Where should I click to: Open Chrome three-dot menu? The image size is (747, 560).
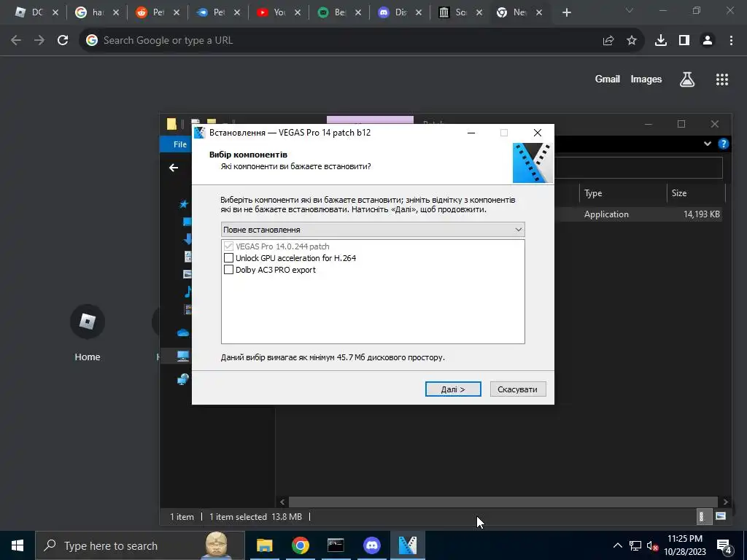(731, 41)
